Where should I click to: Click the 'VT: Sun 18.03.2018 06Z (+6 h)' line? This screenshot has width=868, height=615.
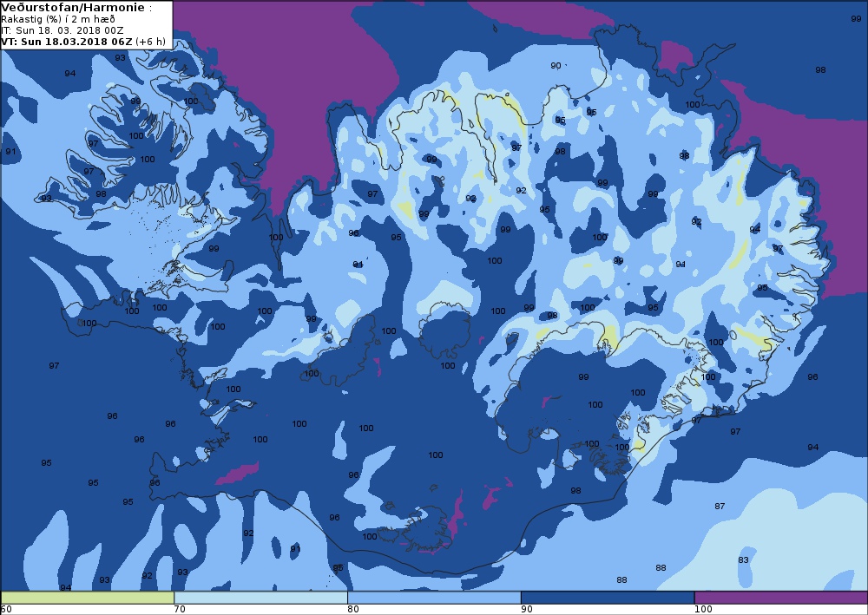(x=83, y=42)
